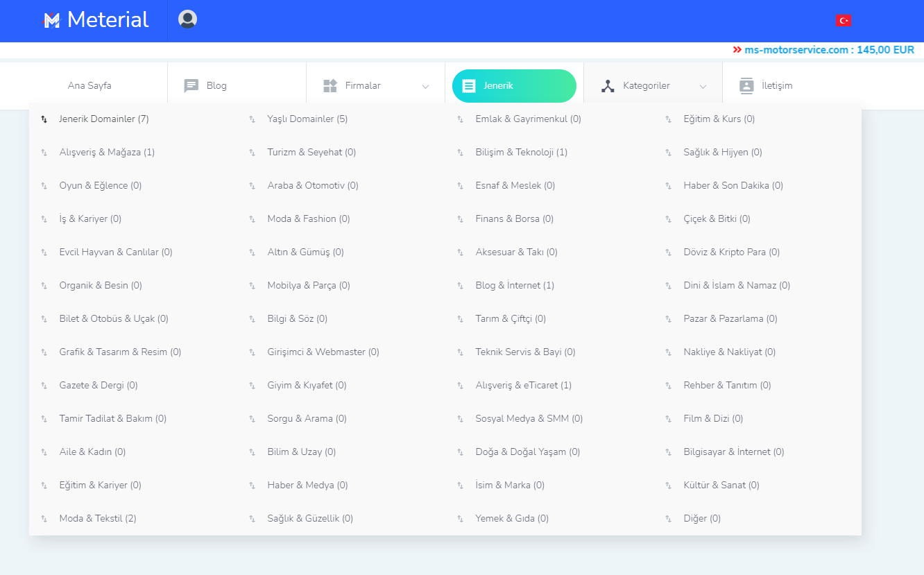The height and width of the screenshot is (575, 924).
Task: Click the Blog chat bubble icon
Action: (x=191, y=86)
